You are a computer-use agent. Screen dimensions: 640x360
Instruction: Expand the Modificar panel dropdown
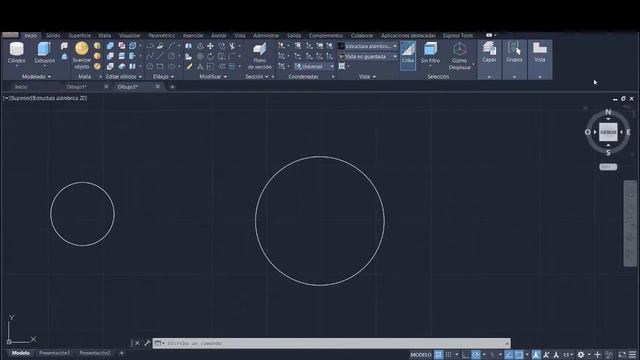[x=213, y=76]
